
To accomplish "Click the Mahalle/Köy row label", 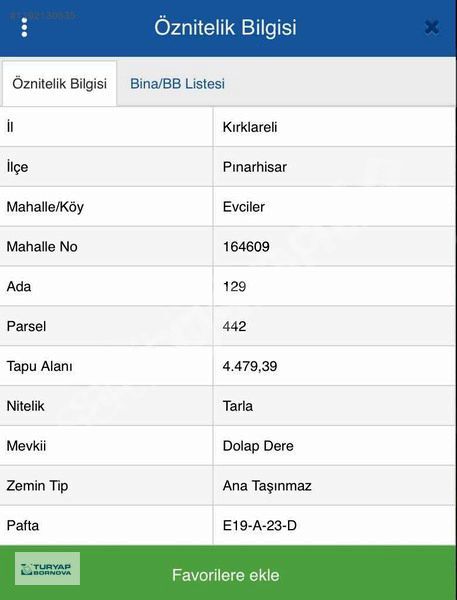I will (45, 207).
